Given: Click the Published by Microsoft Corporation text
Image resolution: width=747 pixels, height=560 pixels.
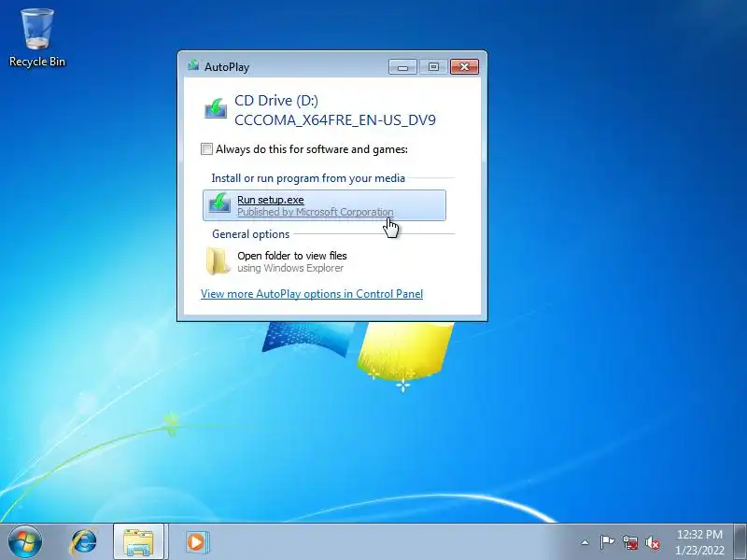Looking at the screenshot, I should pos(316,212).
